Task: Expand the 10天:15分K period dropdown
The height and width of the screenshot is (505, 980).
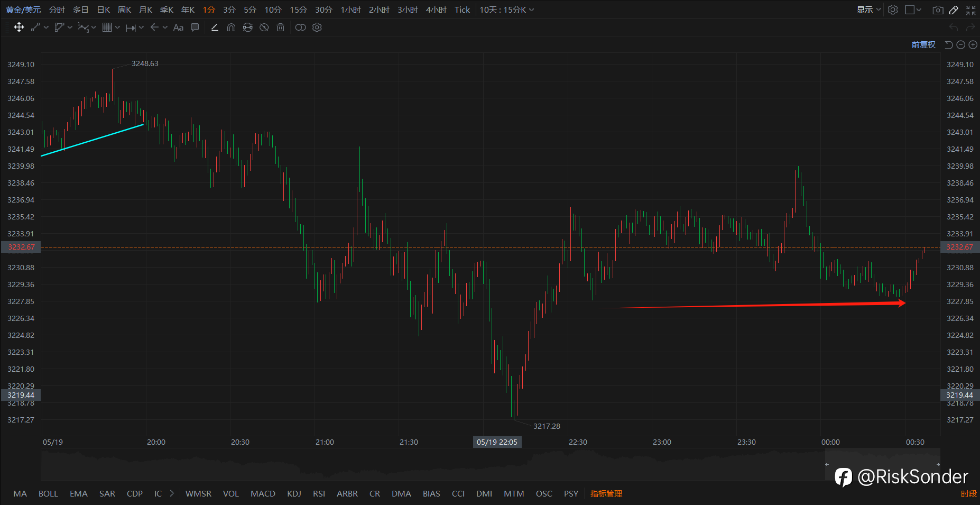Action: coord(506,10)
